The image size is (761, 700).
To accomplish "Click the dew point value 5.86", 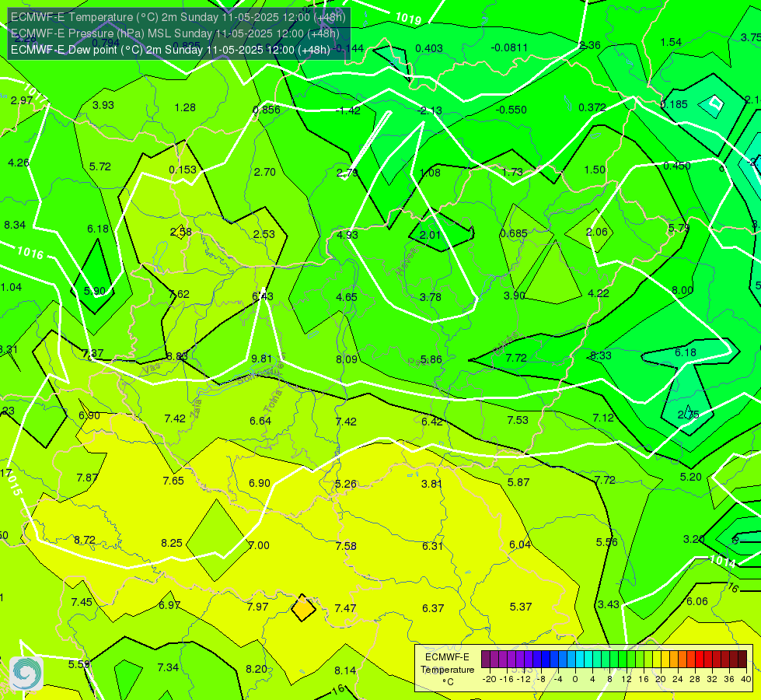I will 431,359.
